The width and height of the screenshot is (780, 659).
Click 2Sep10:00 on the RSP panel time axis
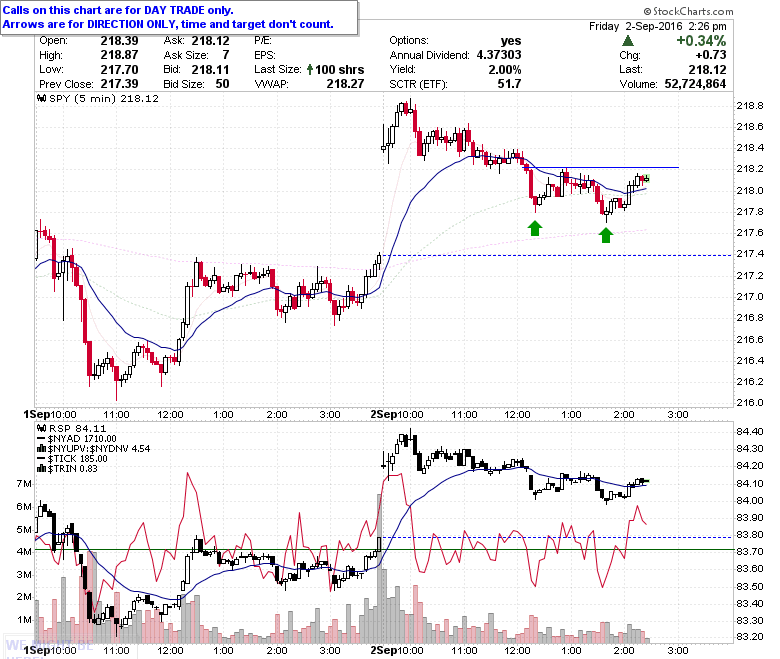point(397,650)
